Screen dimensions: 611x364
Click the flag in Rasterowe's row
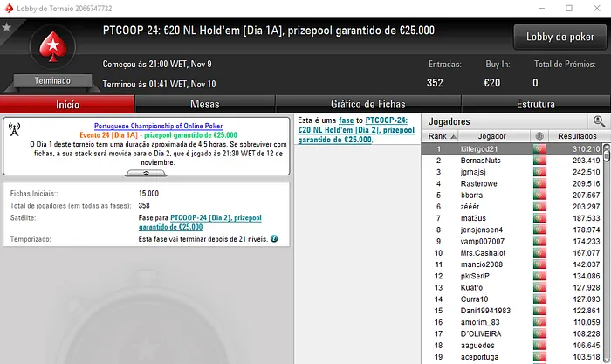pos(539,183)
